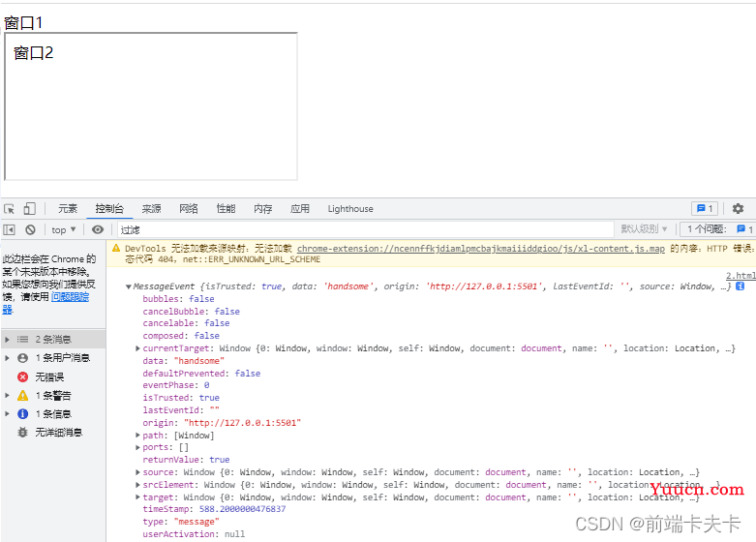Click the defaultPrevented: false property

(201, 373)
